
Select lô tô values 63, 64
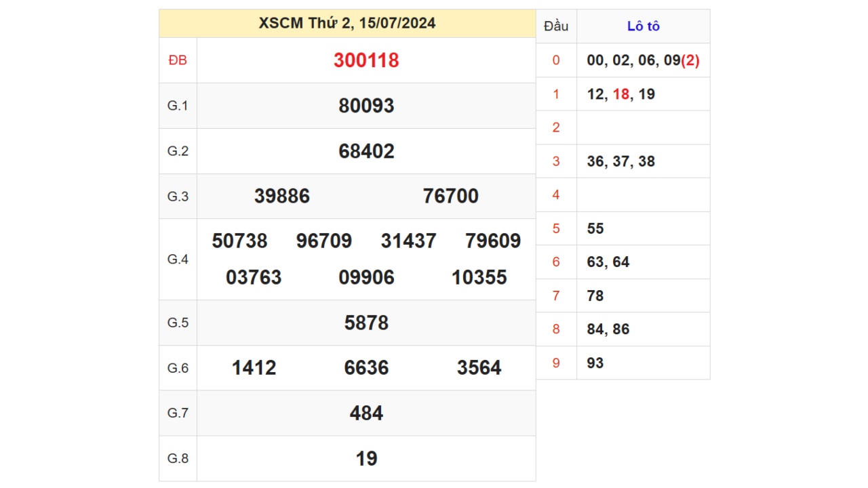tap(608, 262)
